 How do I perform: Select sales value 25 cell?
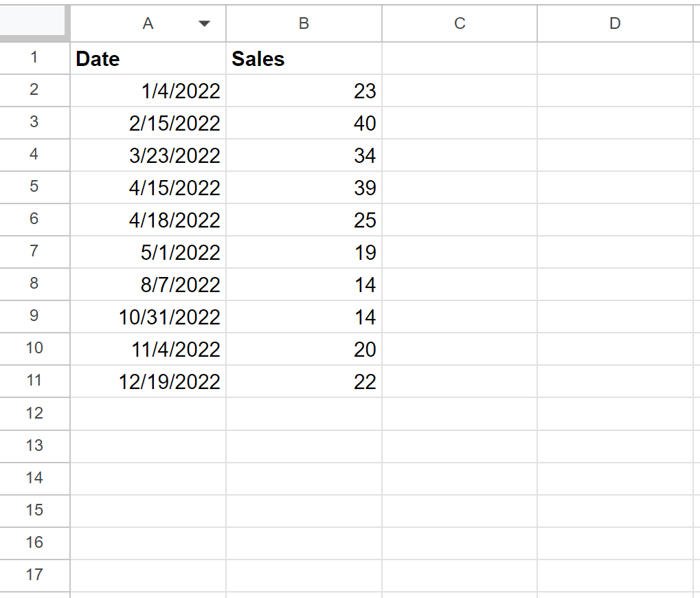pos(304,220)
